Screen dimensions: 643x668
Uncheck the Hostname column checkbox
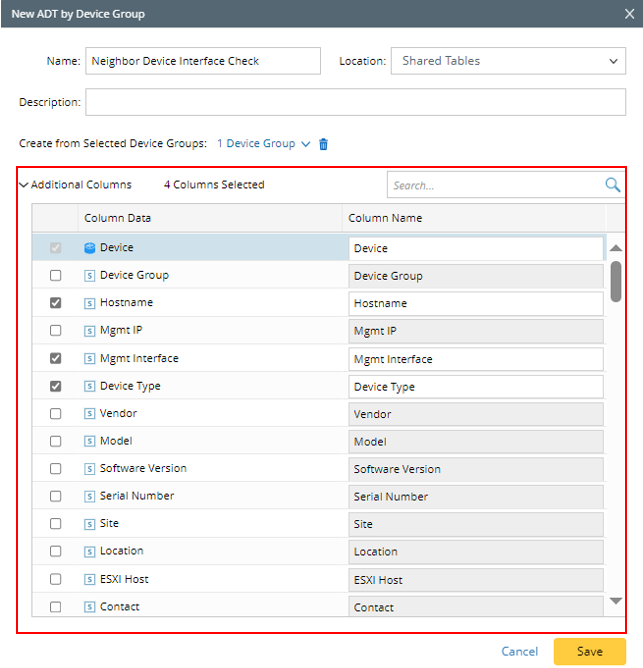56,303
